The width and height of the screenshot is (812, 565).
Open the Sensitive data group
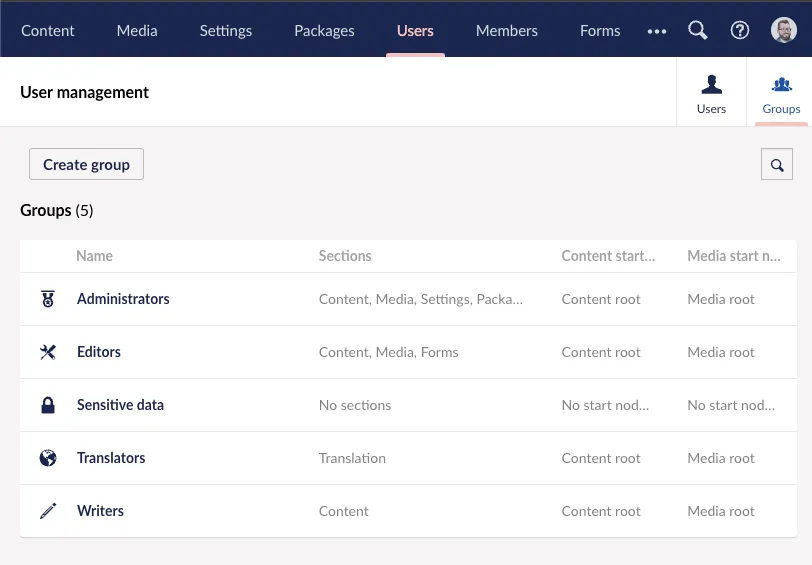(x=120, y=405)
